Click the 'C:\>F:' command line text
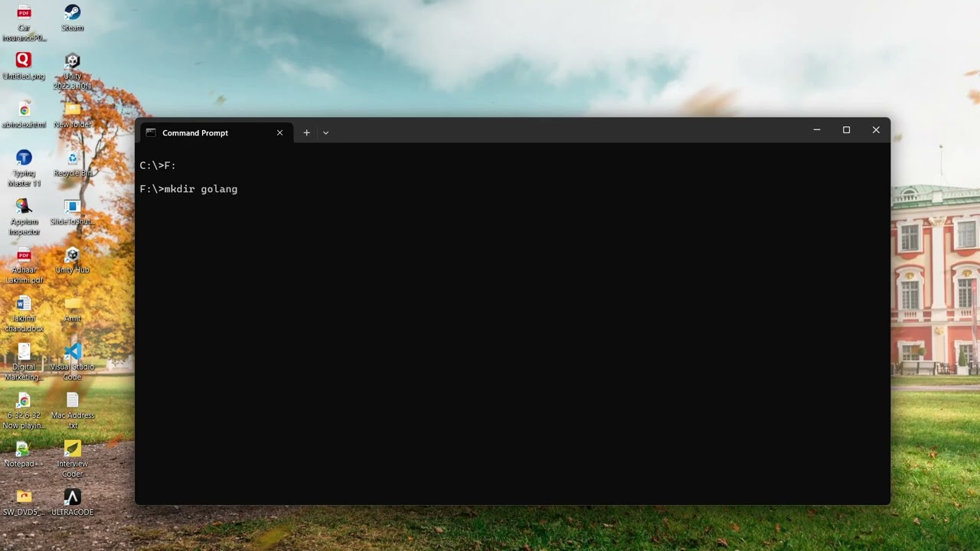Screen dimensions: 980x551 pos(158,165)
